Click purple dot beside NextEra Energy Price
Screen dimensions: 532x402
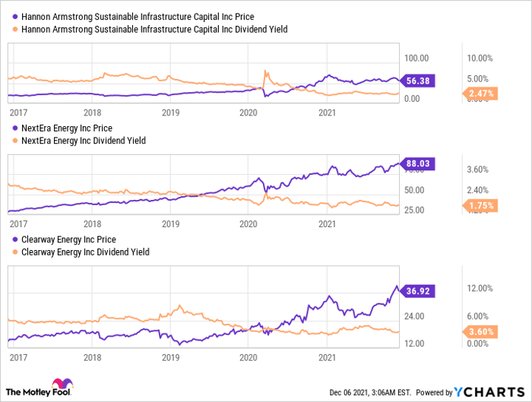(x=14, y=128)
